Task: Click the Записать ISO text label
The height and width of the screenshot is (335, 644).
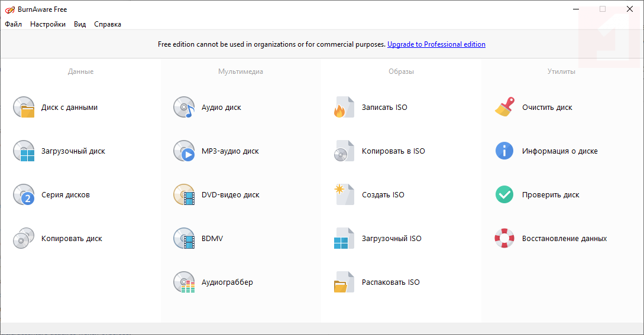Action: click(x=384, y=108)
